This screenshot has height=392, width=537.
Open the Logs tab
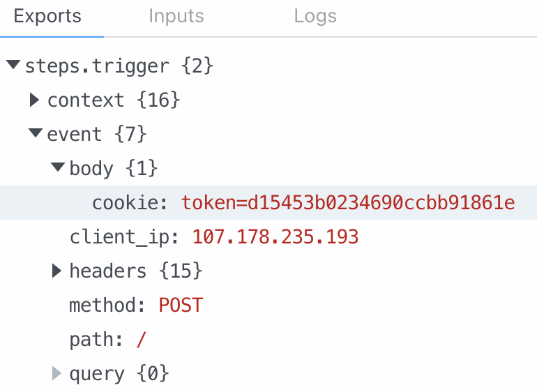point(315,16)
